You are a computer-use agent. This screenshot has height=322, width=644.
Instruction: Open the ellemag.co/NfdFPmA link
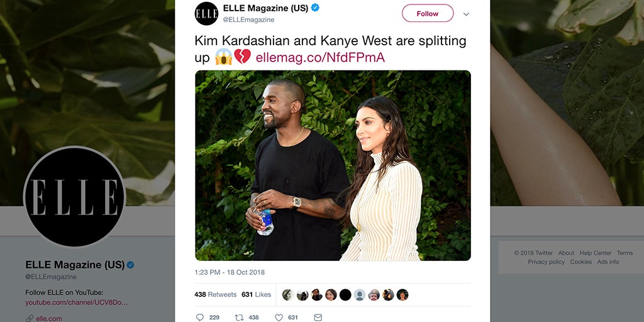coord(320,57)
